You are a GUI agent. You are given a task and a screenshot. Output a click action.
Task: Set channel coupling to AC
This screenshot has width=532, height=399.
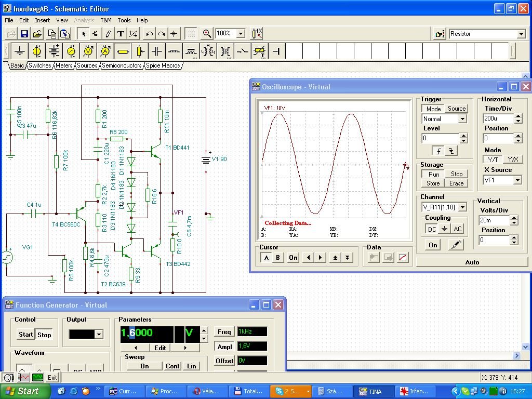pyautogui.click(x=457, y=229)
